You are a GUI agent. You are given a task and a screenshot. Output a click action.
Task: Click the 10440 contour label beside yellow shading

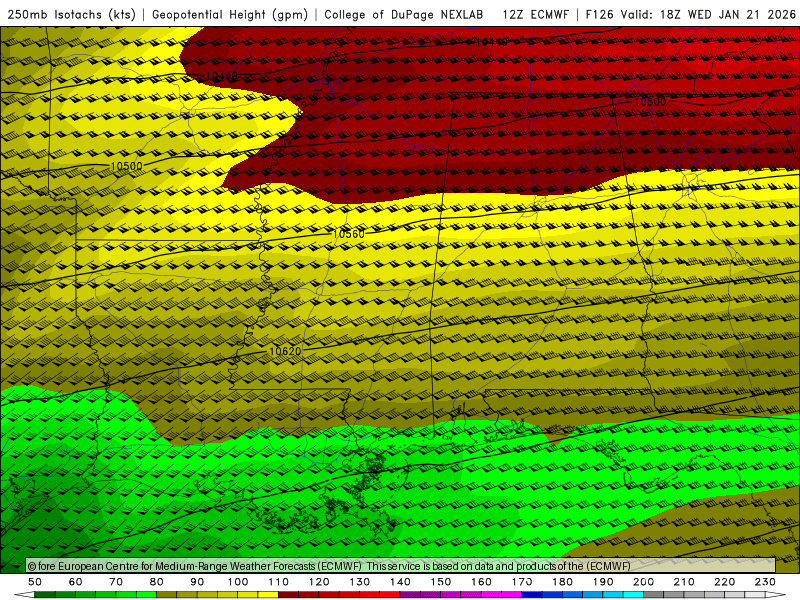(221, 76)
